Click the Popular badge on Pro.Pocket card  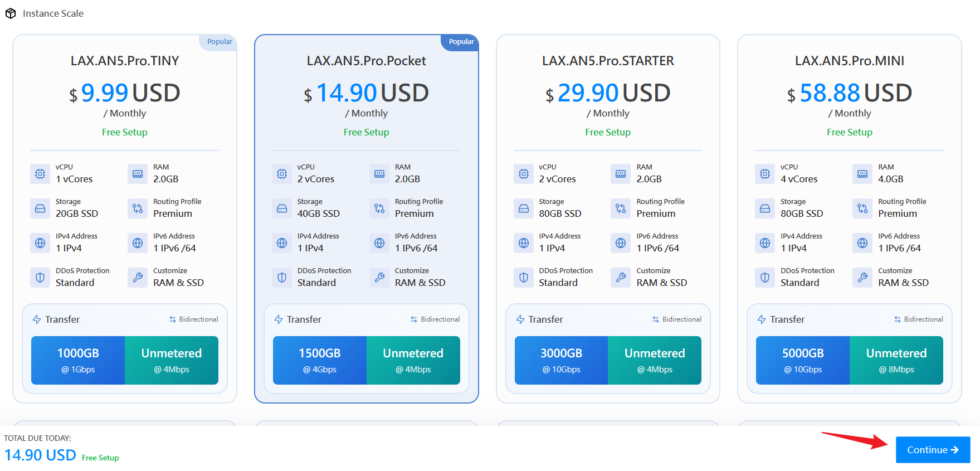pos(461,42)
